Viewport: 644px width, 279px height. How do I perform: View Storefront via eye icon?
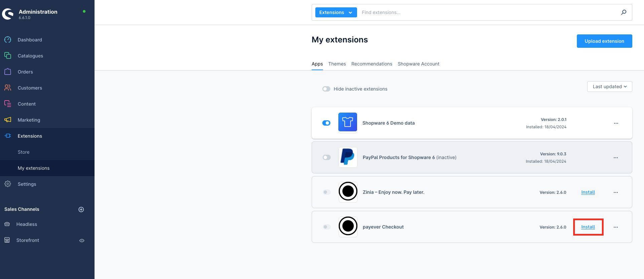[82, 241]
